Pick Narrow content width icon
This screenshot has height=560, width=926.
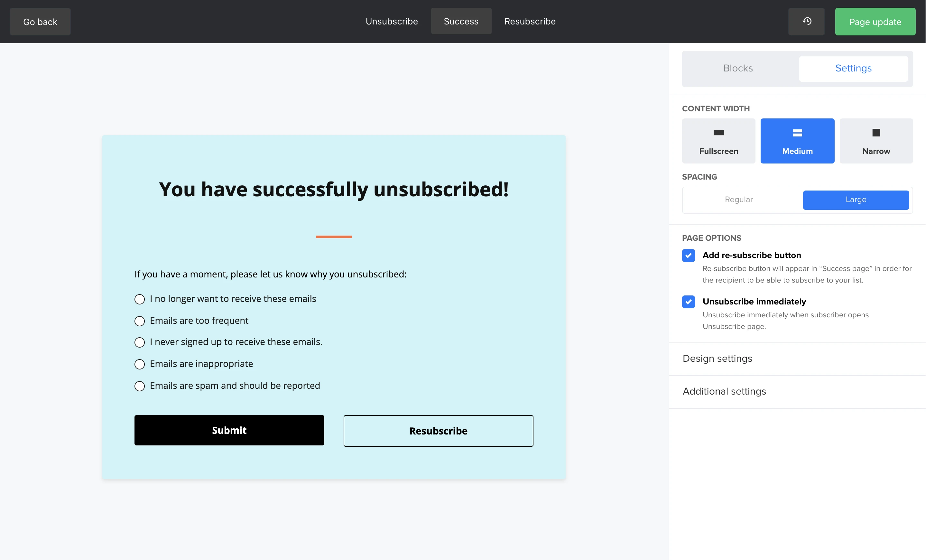[876, 133]
